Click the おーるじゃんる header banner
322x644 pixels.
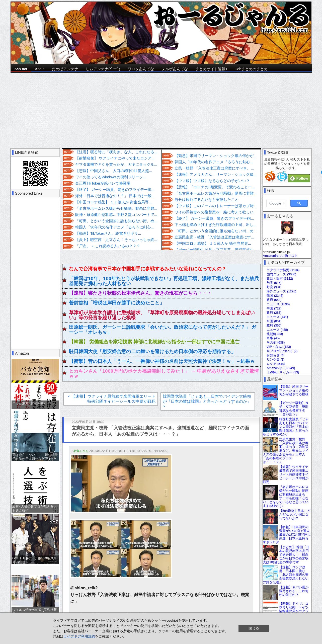(x=161, y=33)
